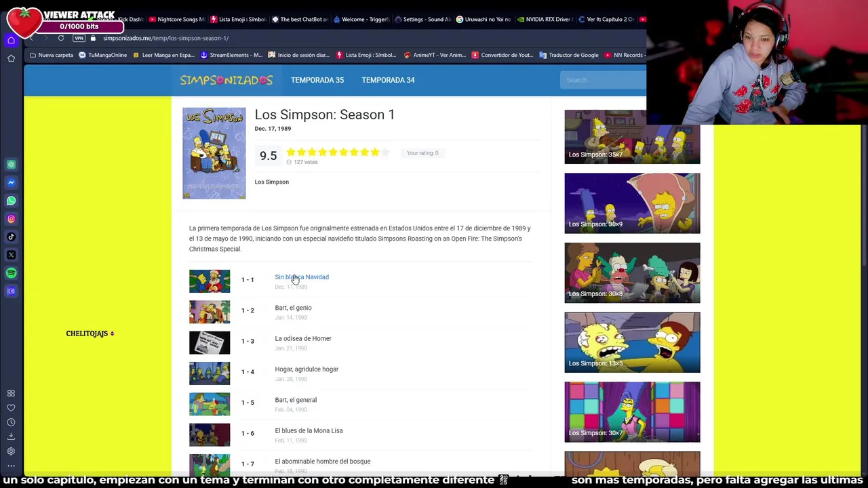Open the TEMPORADA 35 menu item
This screenshot has height=488, width=868.
pos(317,80)
